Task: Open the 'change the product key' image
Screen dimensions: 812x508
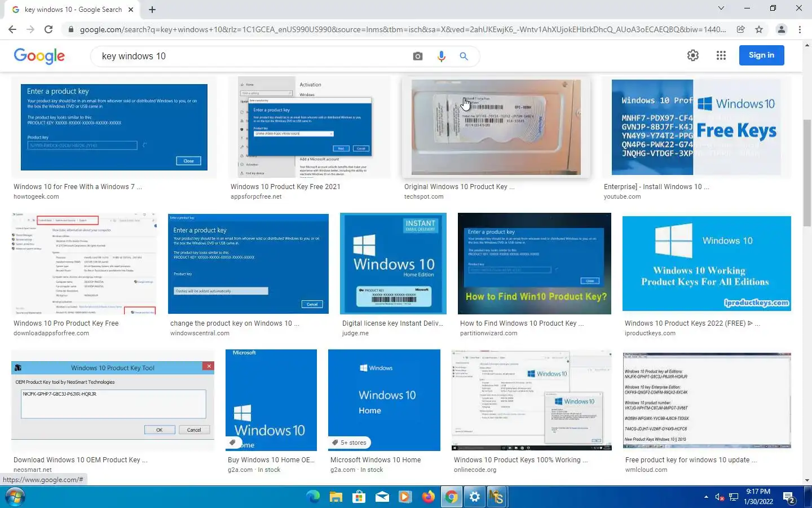Action: tap(248, 264)
